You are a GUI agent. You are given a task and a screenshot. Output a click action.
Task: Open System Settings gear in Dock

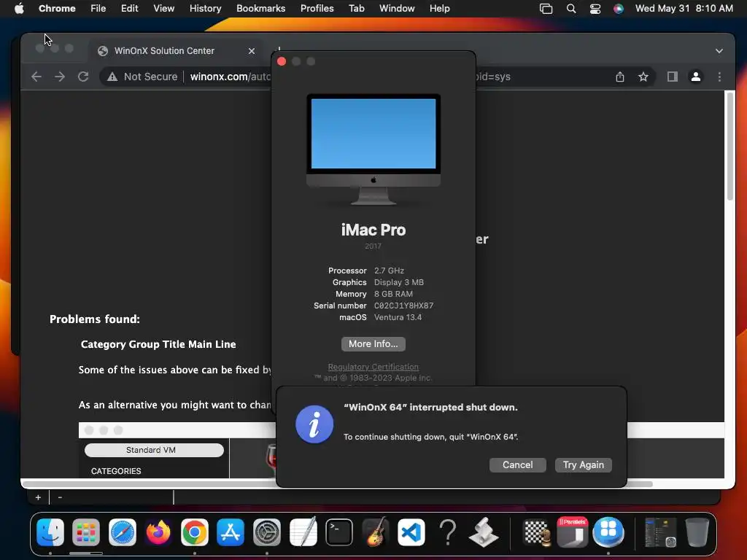[267, 532]
